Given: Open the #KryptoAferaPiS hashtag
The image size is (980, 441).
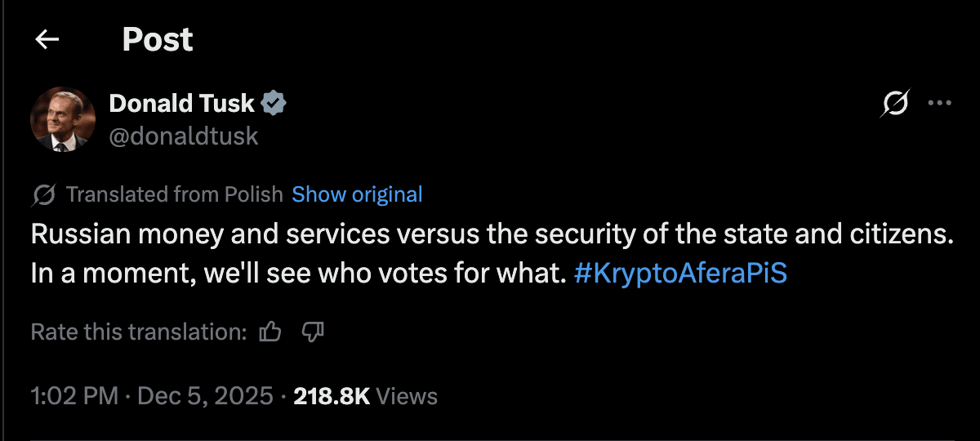Looking at the screenshot, I should click(680, 273).
